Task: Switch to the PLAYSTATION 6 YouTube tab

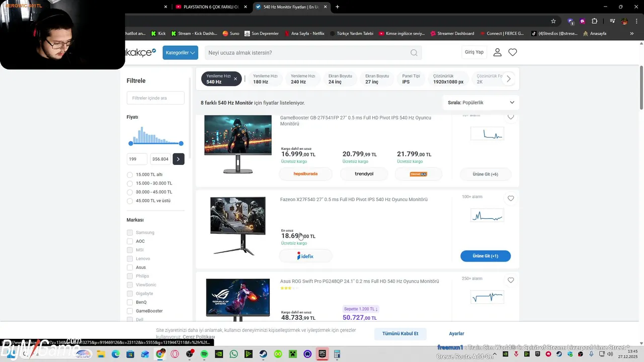Action: (211, 7)
